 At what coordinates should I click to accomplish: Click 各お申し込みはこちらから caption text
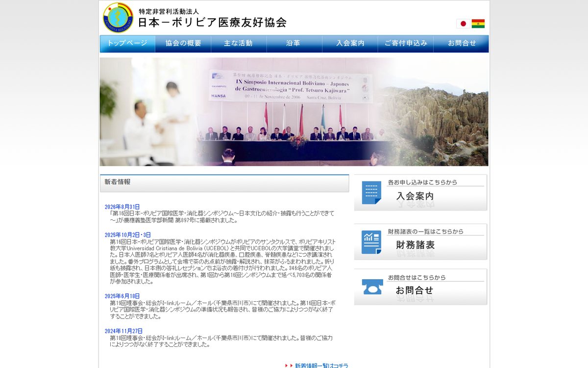(x=422, y=182)
